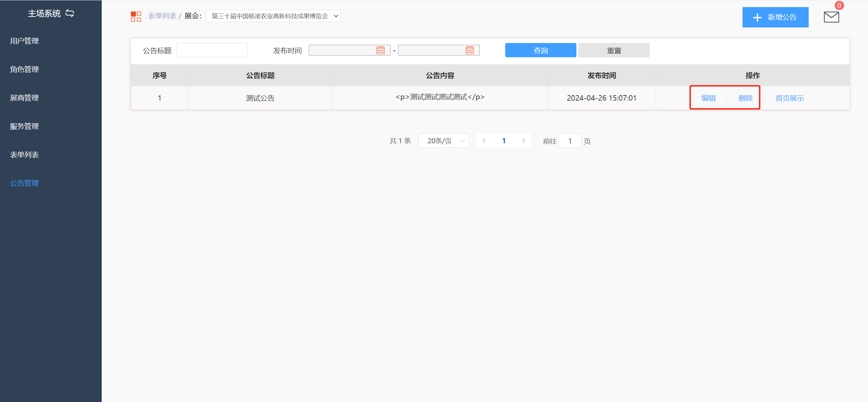Image resolution: width=868 pixels, height=402 pixels.
Task: Open the 20条/页 page size dropdown
Action: pos(443,141)
